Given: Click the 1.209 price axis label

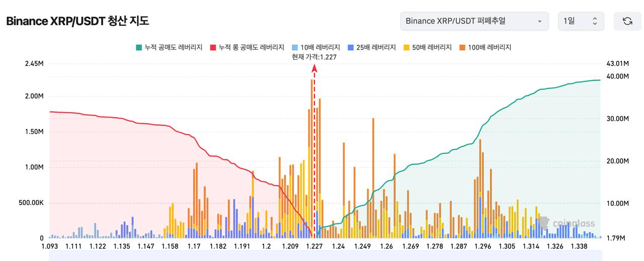Looking at the screenshot, I should [290, 246].
